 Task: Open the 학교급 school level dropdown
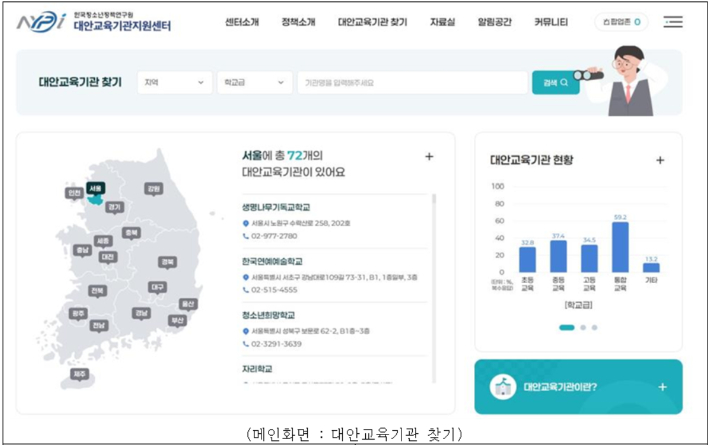tap(254, 82)
